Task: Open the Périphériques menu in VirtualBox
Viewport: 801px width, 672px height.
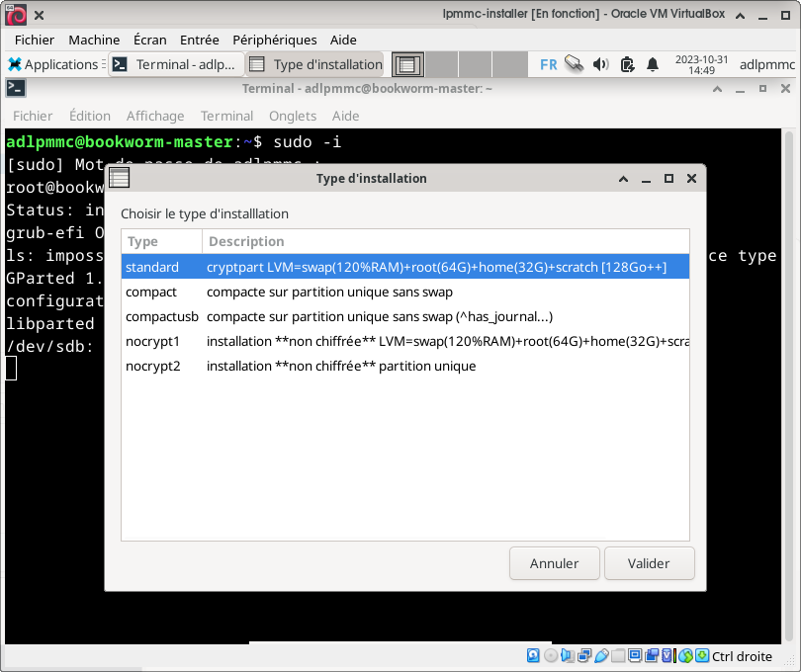Action: (x=274, y=40)
